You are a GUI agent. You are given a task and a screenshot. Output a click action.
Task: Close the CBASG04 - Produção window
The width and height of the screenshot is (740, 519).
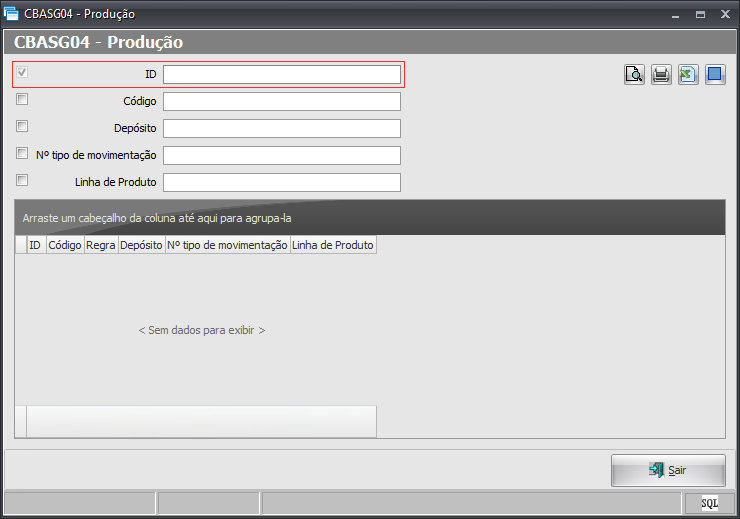click(x=725, y=15)
